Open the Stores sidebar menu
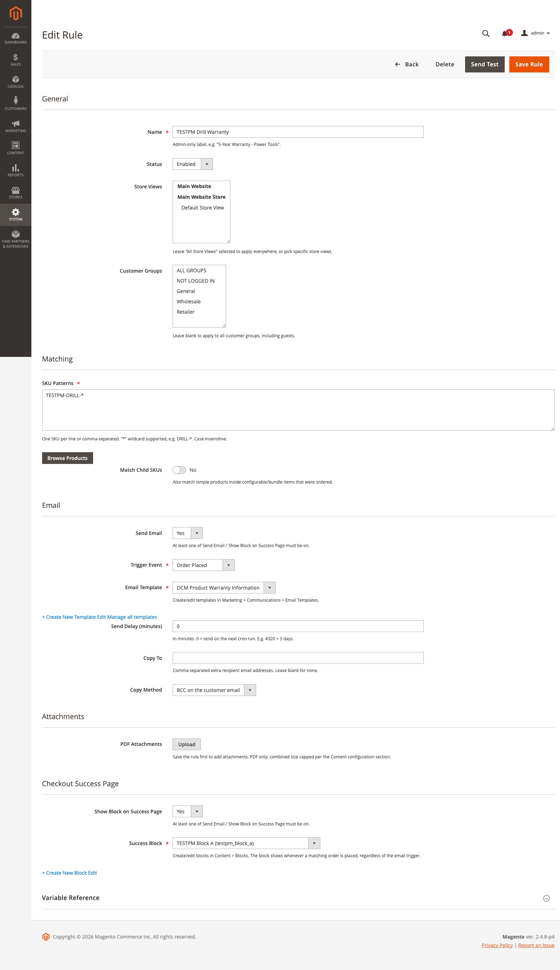 (15, 193)
